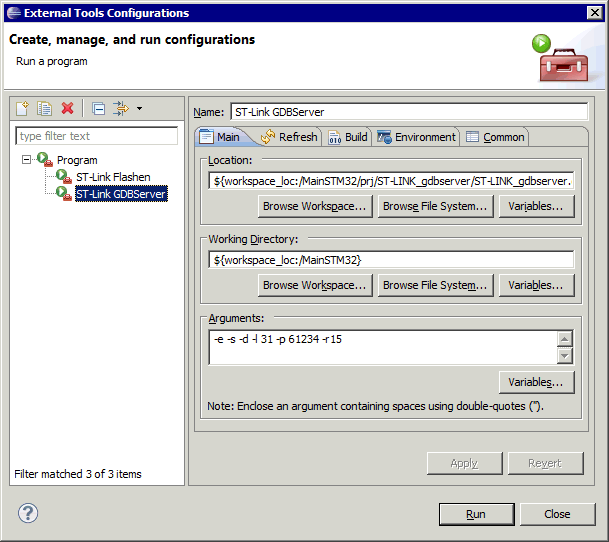609x542 pixels.
Task: Open Variables for the Working Directory
Action: [536, 285]
